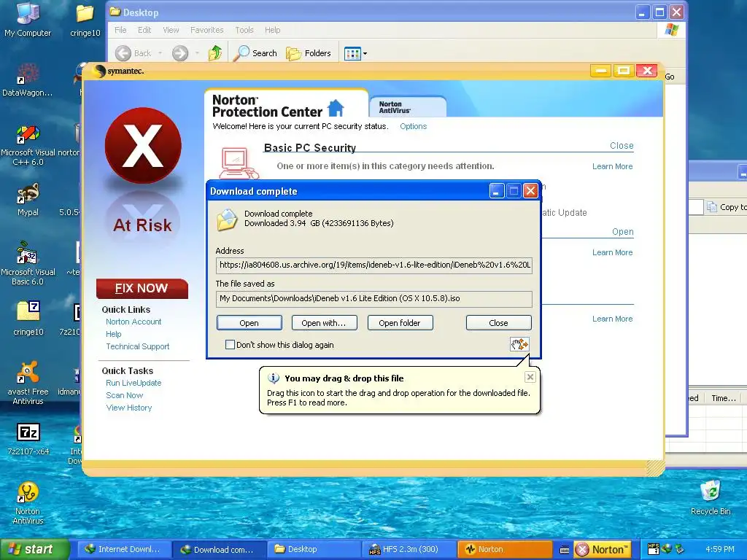
Task: Open the DataWagon desktop shortcut
Action: tap(28, 80)
